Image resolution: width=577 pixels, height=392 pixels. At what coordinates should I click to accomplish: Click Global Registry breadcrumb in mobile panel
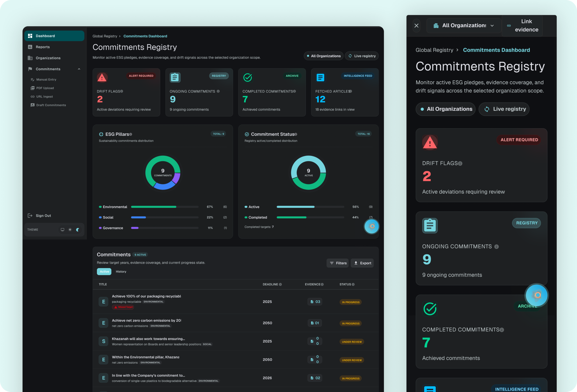[435, 50]
